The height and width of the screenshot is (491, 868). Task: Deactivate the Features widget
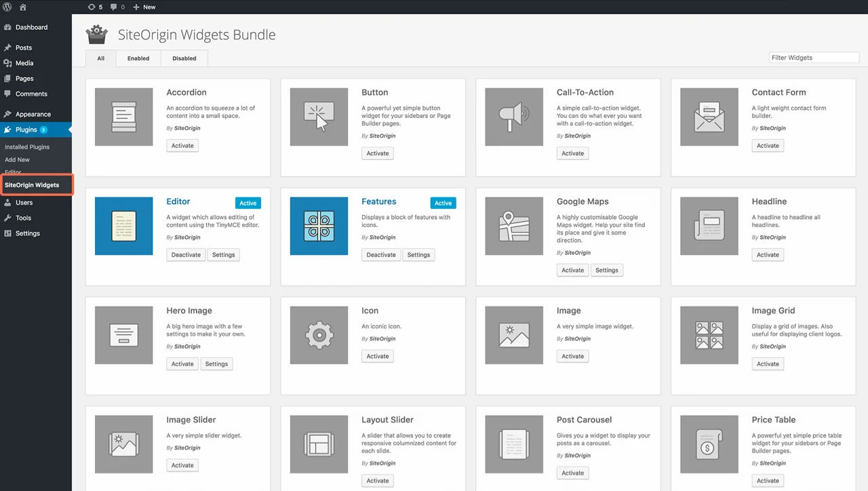click(381, 255)
